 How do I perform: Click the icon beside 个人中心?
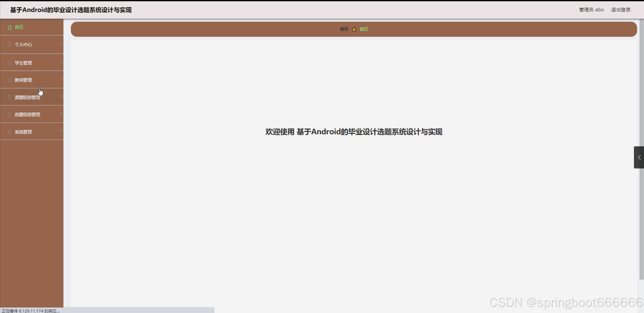click(x=10, y=44)
